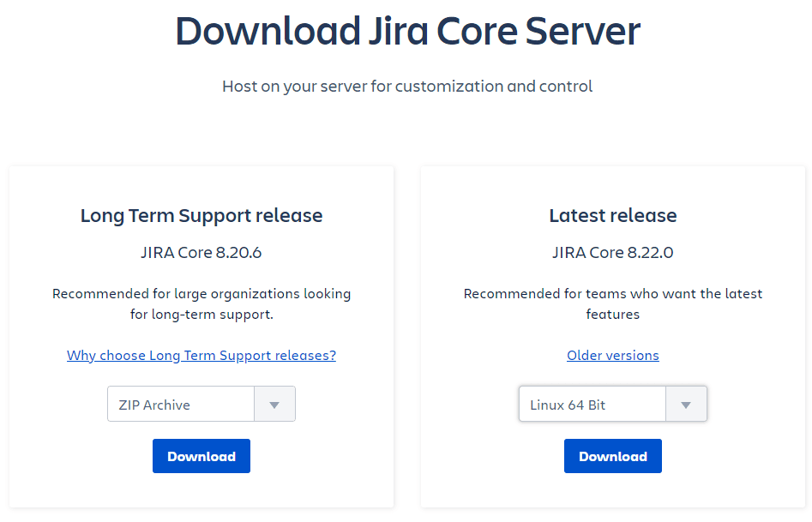The width and height of the screenshot is (812, 522).
Task: Click the Latest release heading
Action: [x=612, y=215]
